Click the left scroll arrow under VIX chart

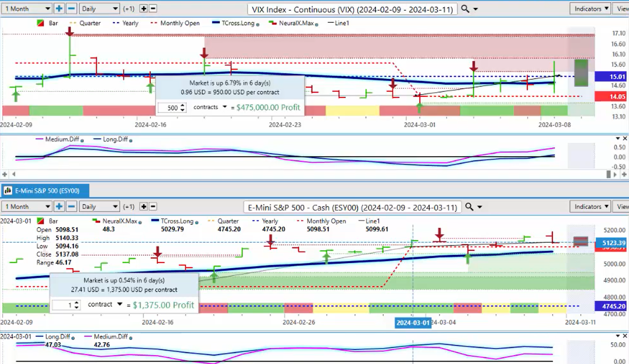point(13,174)
